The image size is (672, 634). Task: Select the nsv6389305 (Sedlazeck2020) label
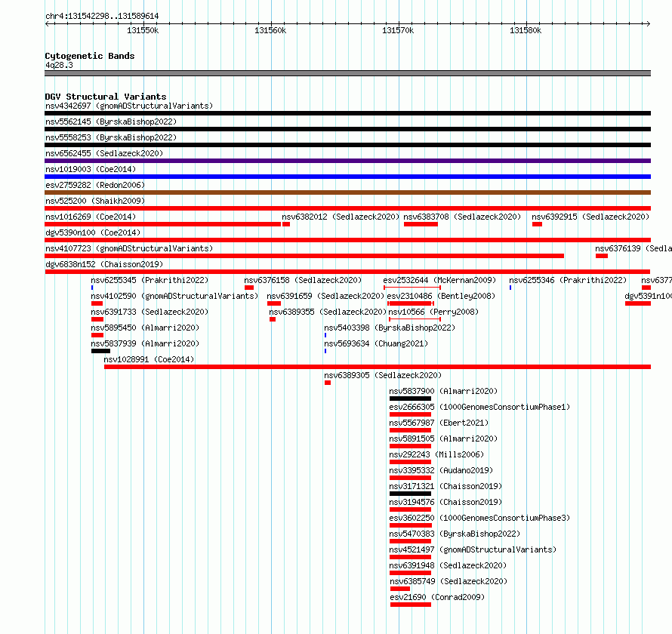[383, 375]
